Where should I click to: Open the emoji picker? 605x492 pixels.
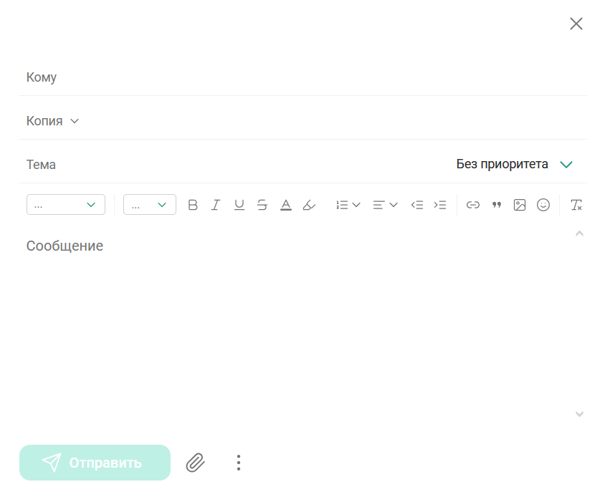543,205
